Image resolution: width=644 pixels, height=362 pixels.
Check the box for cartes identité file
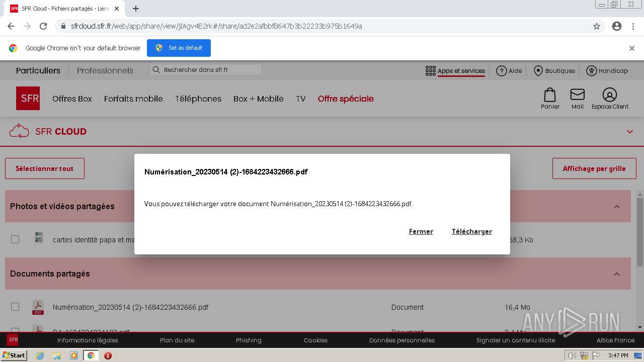coord(15,239)
